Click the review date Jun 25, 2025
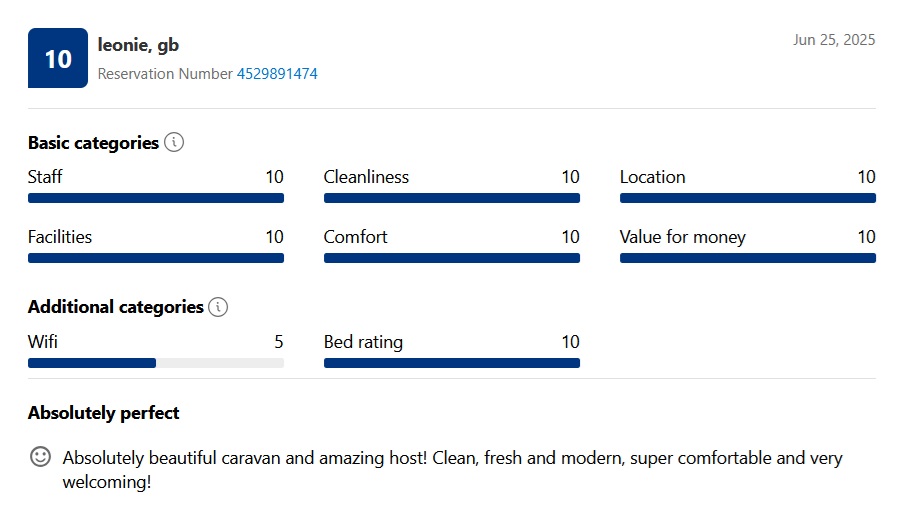Viewport: 899px width, 507px height. [834, 40]
